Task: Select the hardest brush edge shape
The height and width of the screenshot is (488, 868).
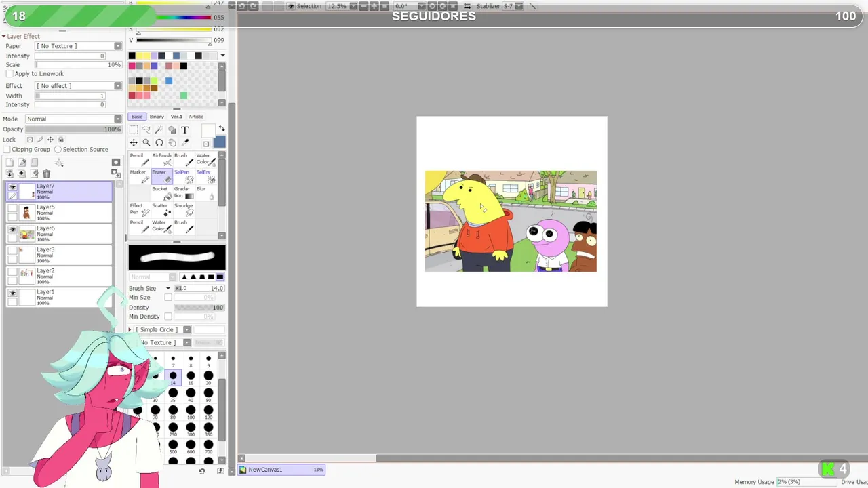Action: coord(219,277)
